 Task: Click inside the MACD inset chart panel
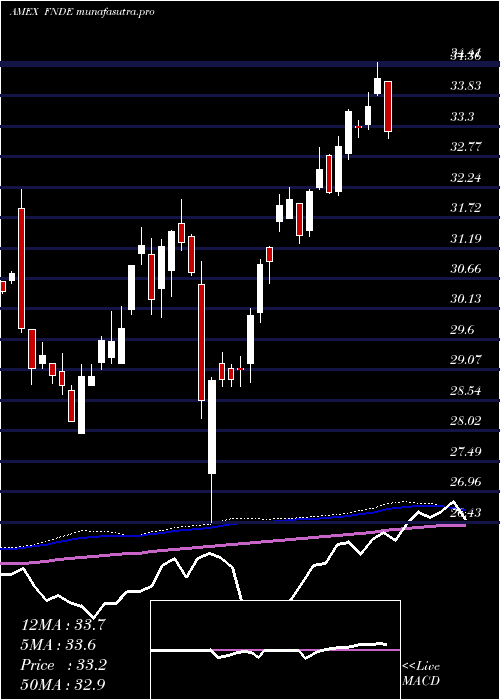(x=275, y=650)
